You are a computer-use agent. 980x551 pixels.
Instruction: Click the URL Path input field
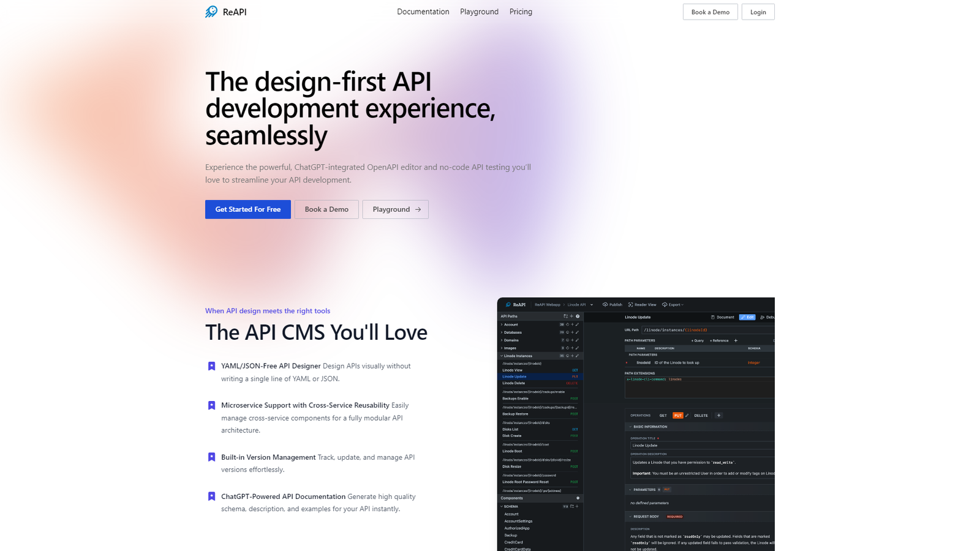[708, 330]
